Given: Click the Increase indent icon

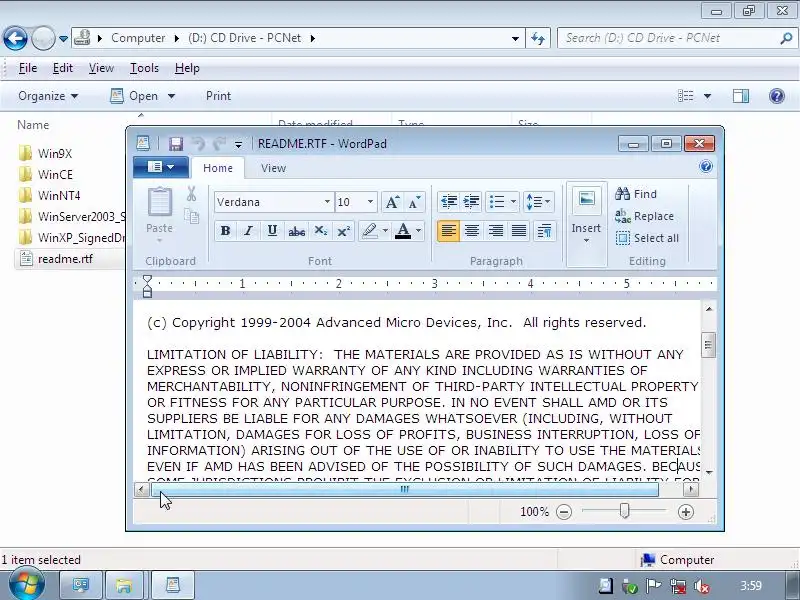Looking at the screenshot, I should [x=471, y=202].
